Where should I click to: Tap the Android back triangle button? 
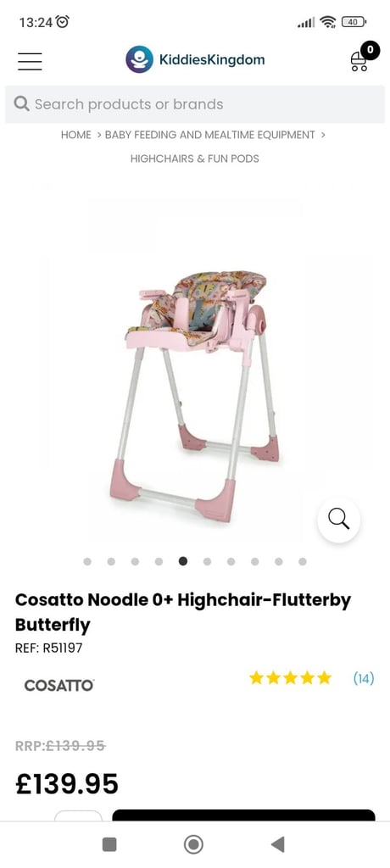277,844
